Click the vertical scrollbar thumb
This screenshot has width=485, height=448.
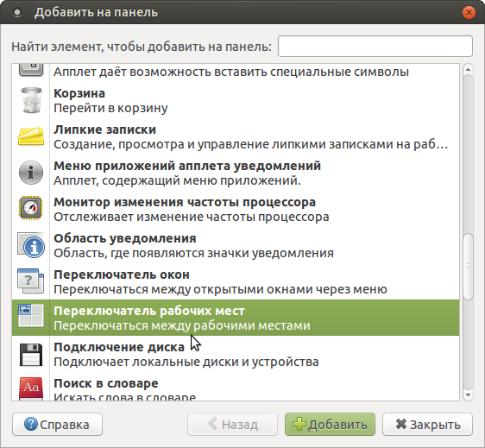[x=469, y=267]
